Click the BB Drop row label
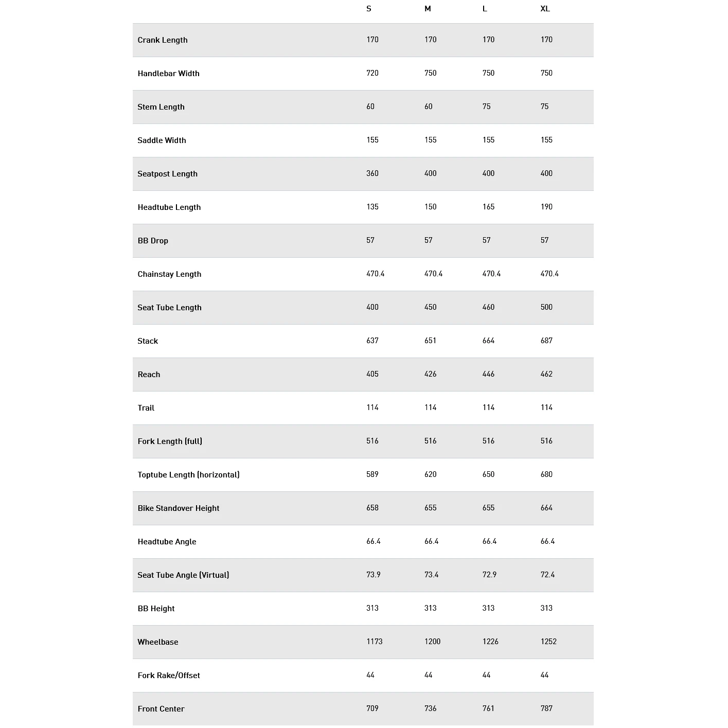This screenshot has height=728, width=728. click(x=153, y=241)
